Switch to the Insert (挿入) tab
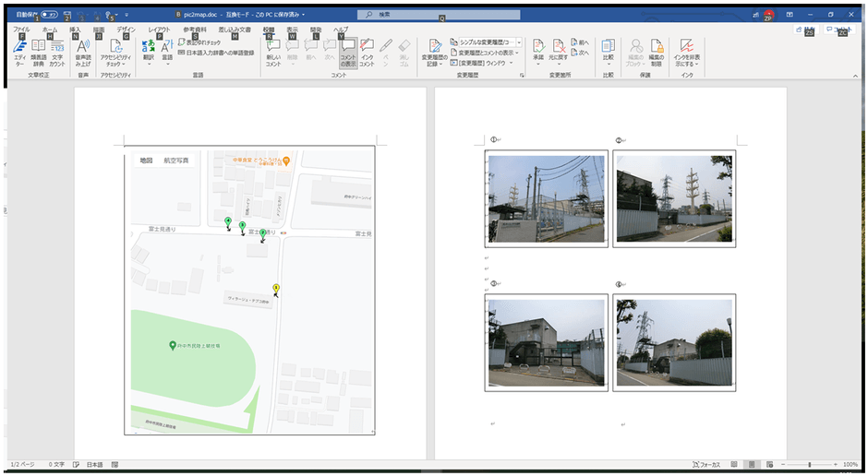 tap(75, 30)
